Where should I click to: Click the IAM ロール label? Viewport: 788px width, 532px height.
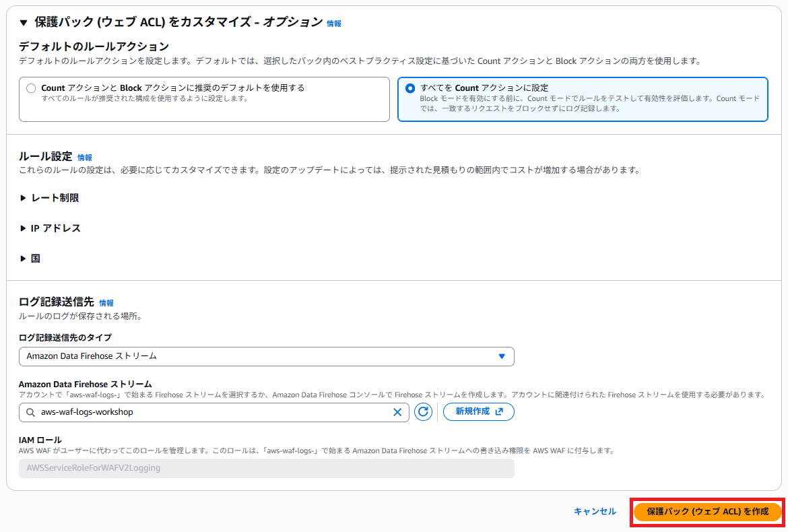click(x=40, y=440)
